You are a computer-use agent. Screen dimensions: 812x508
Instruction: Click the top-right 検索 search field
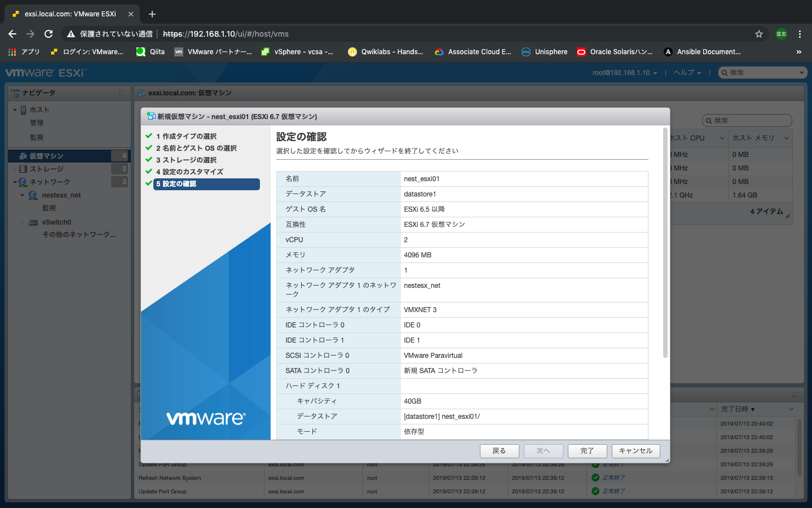click(762, 73)
